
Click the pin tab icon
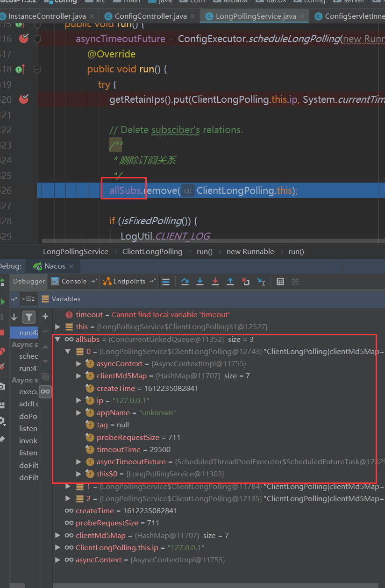[x=2, y=439]
